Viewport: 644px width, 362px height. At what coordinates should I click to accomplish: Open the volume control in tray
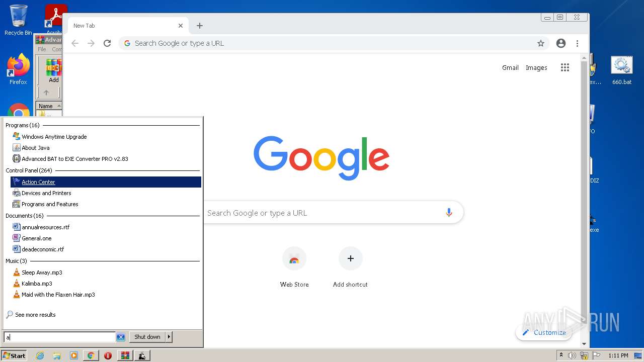(572, 355)
